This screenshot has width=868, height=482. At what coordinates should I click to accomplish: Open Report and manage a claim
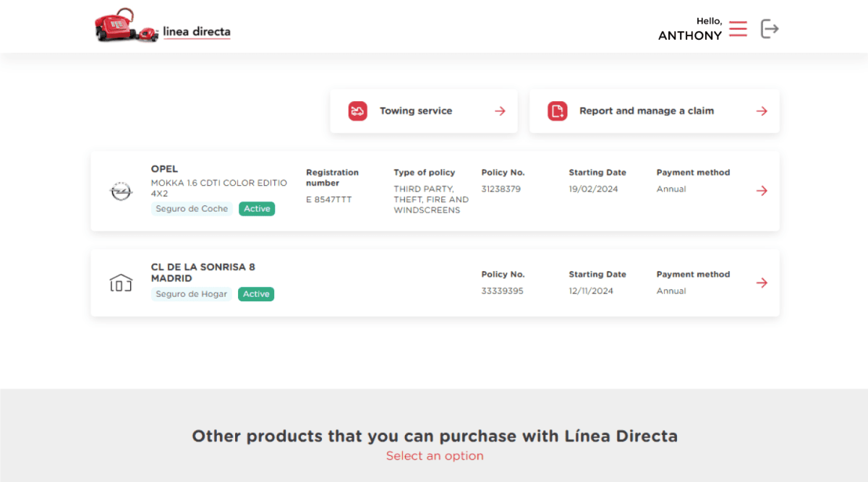(655, 111)
